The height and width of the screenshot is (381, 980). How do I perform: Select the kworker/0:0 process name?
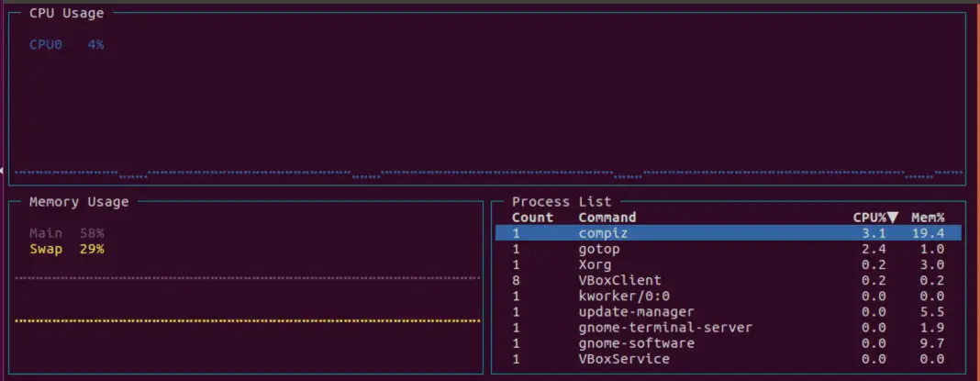(624, 296)
